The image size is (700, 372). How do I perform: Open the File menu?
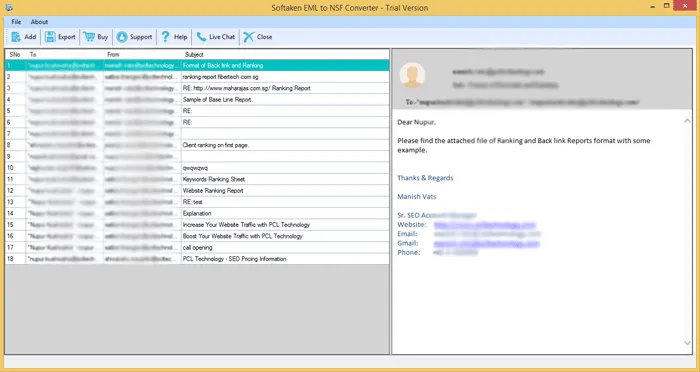tap(16, 22)
